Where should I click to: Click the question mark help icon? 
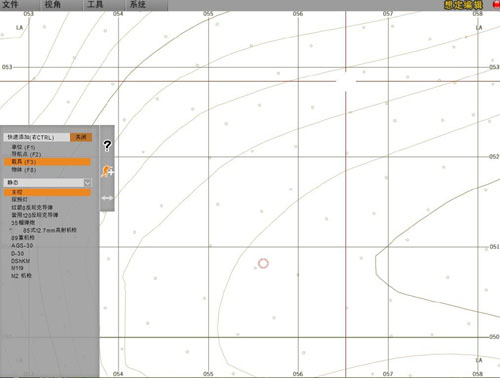[107, 146]
